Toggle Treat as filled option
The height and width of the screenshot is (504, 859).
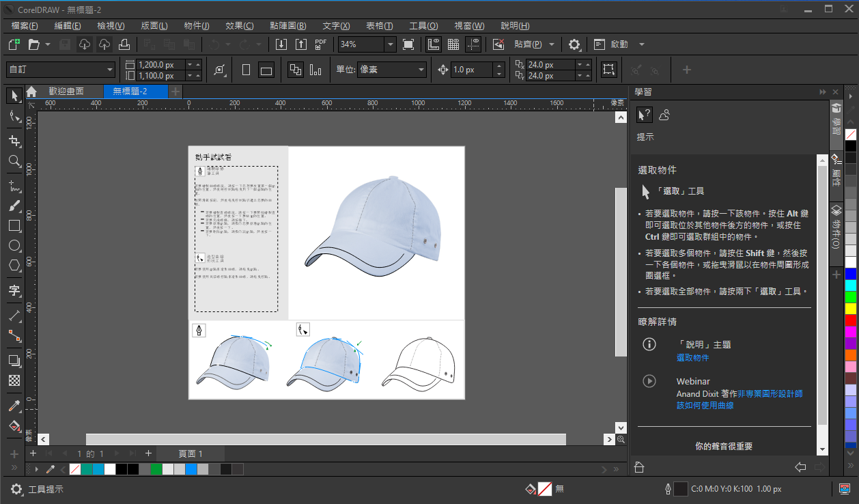[609, 70]
